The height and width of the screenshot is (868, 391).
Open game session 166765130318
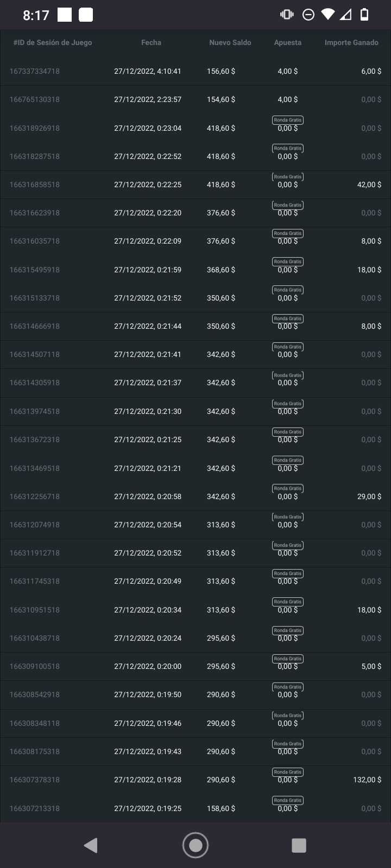[x=35, y=99]
